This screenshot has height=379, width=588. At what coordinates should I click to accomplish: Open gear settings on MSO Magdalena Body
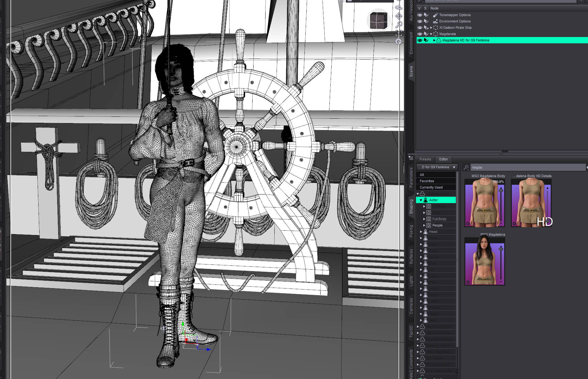pyautogui.click(x=468, y=224)
